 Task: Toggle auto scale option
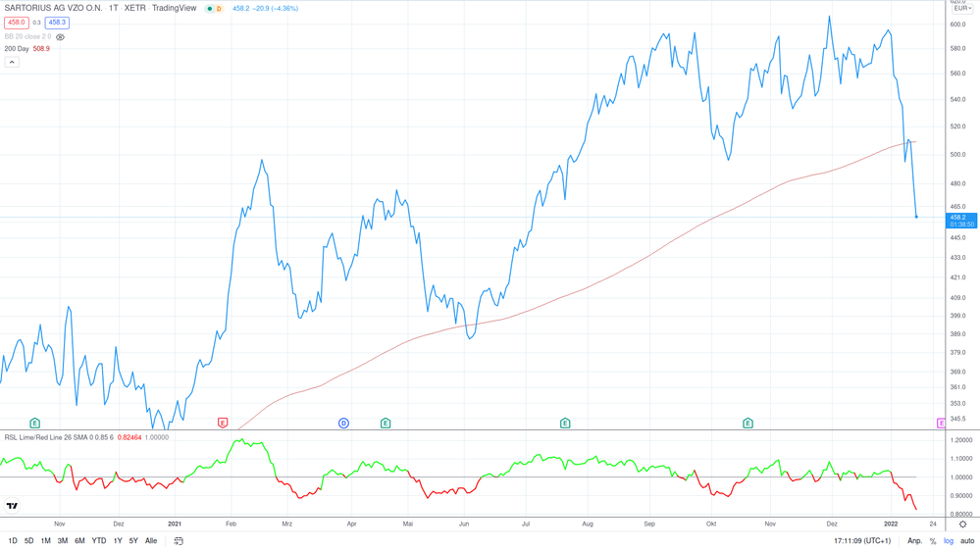[x=966, y=541]
